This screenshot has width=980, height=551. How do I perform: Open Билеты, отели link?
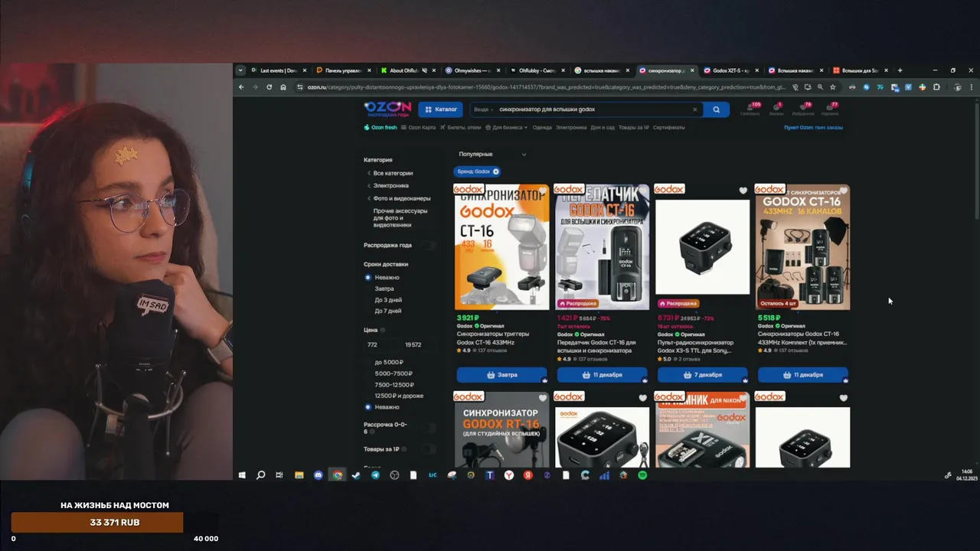pos(460,128)
